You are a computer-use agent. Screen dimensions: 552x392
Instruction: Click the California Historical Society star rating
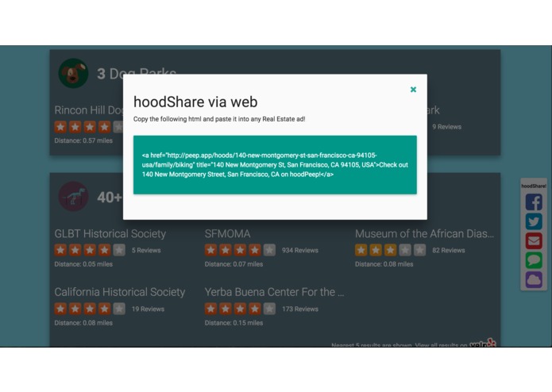tap(90, 309)
